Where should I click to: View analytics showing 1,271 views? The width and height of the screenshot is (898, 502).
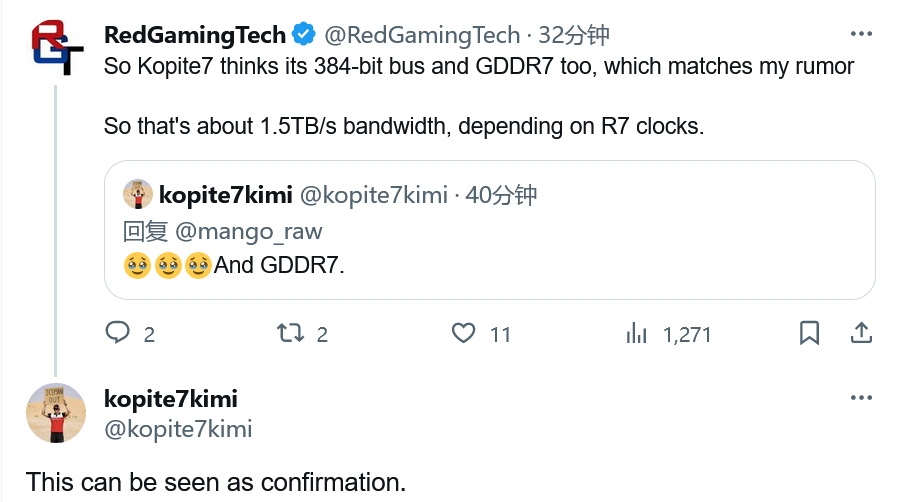pyautogui.click(x=636, y=333)
